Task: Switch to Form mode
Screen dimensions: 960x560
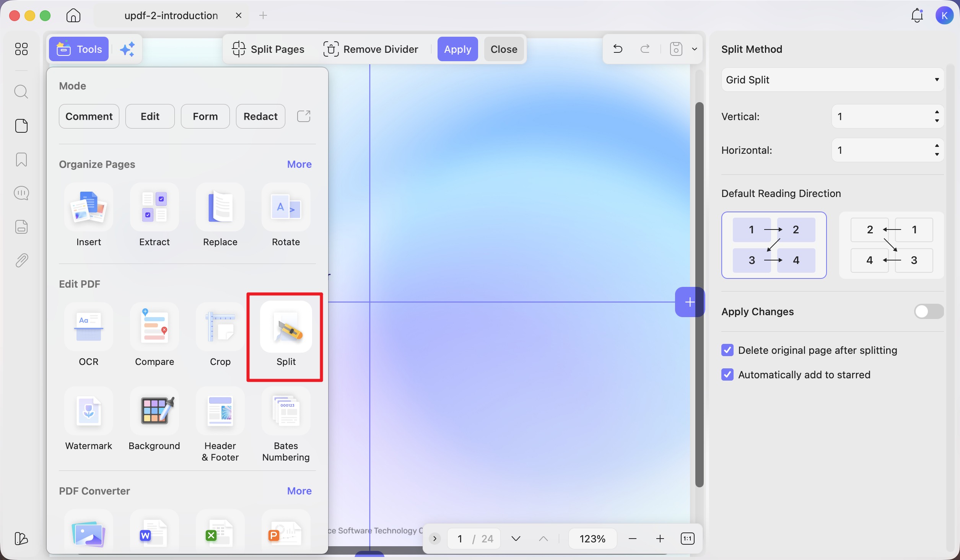Action: 205,116
